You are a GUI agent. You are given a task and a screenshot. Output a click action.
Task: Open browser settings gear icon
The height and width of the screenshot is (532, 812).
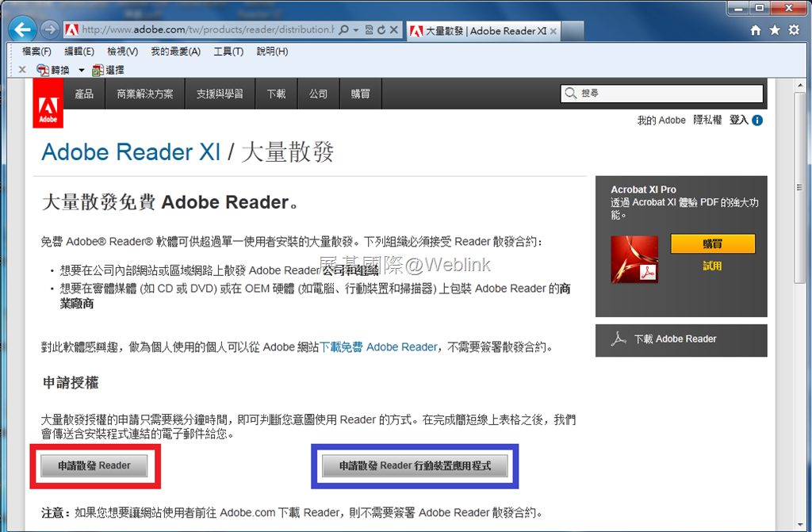[794, 30]
